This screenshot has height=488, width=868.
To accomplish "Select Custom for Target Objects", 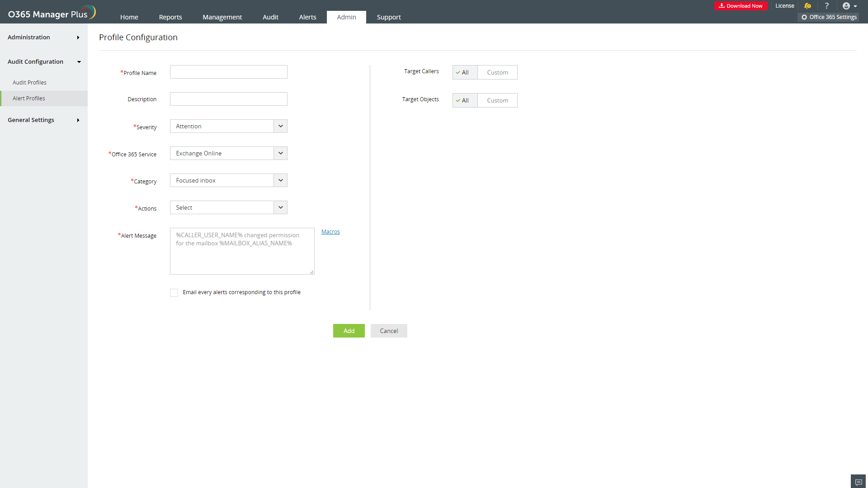I will click(497, 100).
